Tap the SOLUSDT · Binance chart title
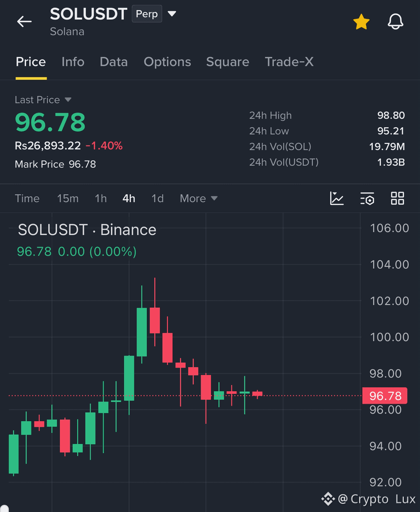This screenshot has width=420, height=512. click(87, 230)
